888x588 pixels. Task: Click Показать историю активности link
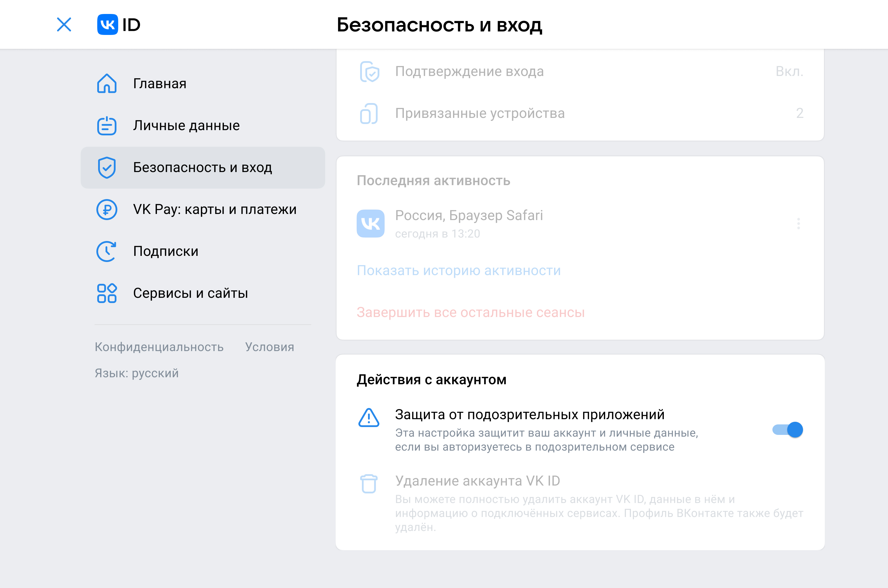click(x=459, y=270)
